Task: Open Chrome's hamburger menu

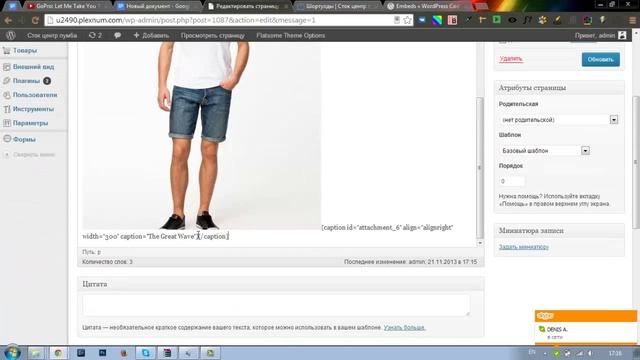Action: point(633,20)
